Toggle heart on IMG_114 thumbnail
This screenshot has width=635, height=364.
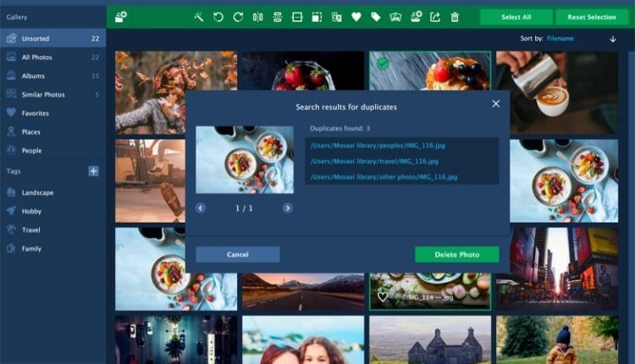[383, 297]
